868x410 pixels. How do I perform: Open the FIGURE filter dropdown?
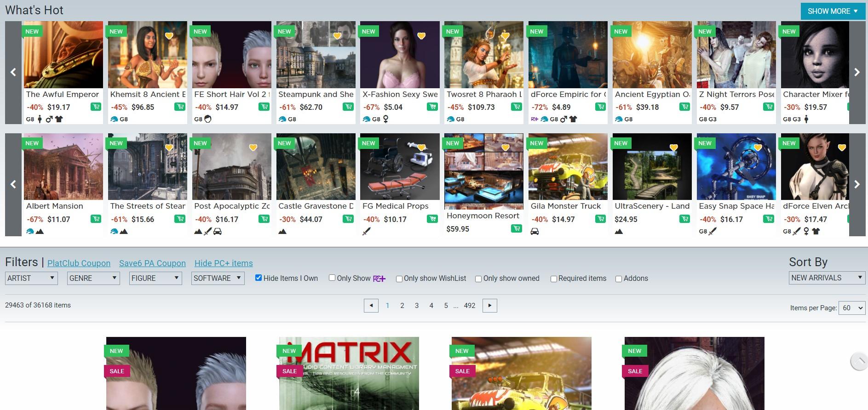tap(155, 278)
